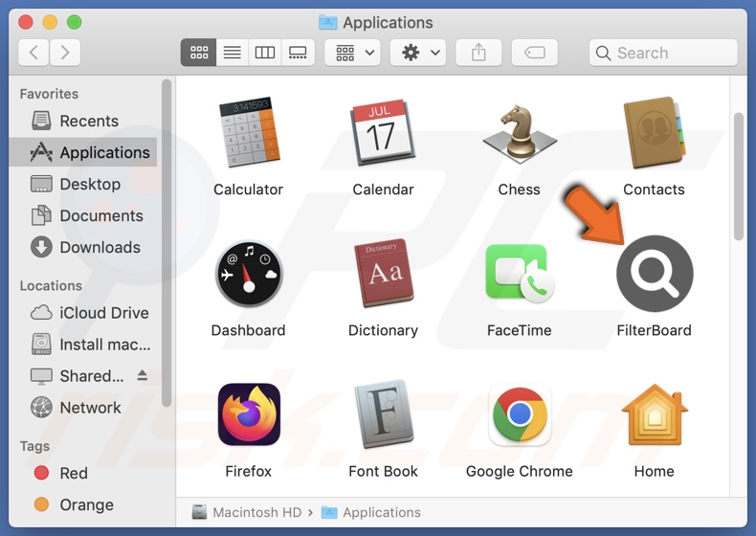
Task: Click the Font Book label text
Action: point(384,471)
